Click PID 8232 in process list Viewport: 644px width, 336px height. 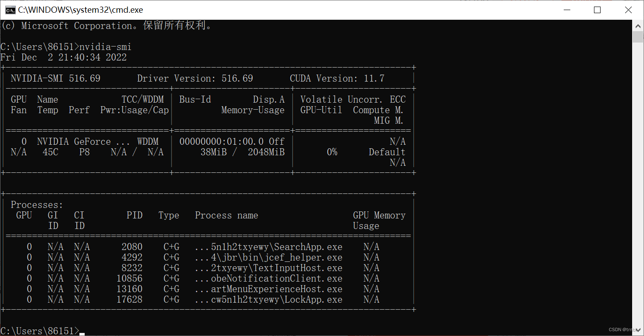click(132, 268)
